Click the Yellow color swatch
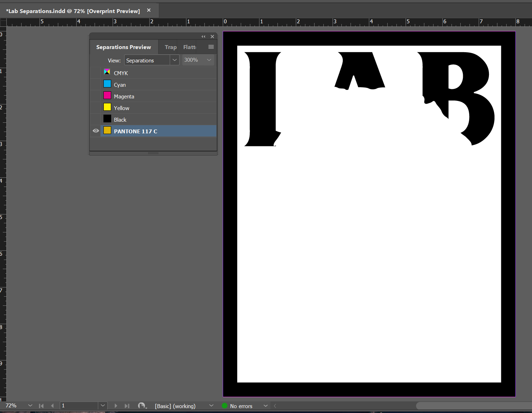This screenshot has height=413, width=532. [107, 107]
